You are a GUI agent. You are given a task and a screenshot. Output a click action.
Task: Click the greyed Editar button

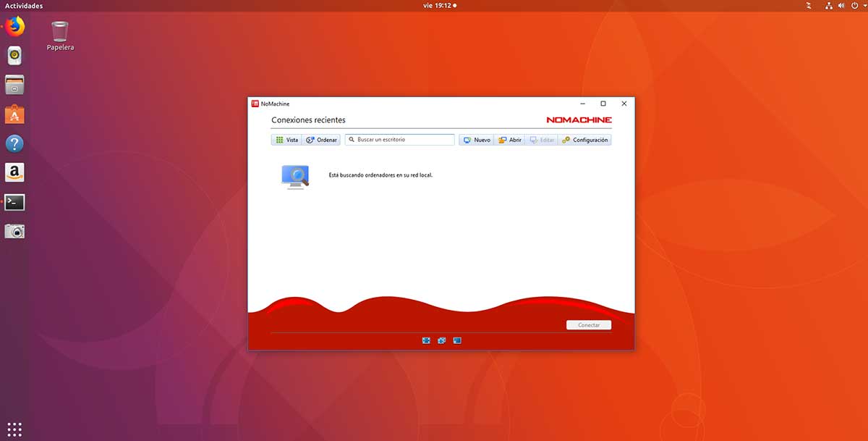click(542, 140)
